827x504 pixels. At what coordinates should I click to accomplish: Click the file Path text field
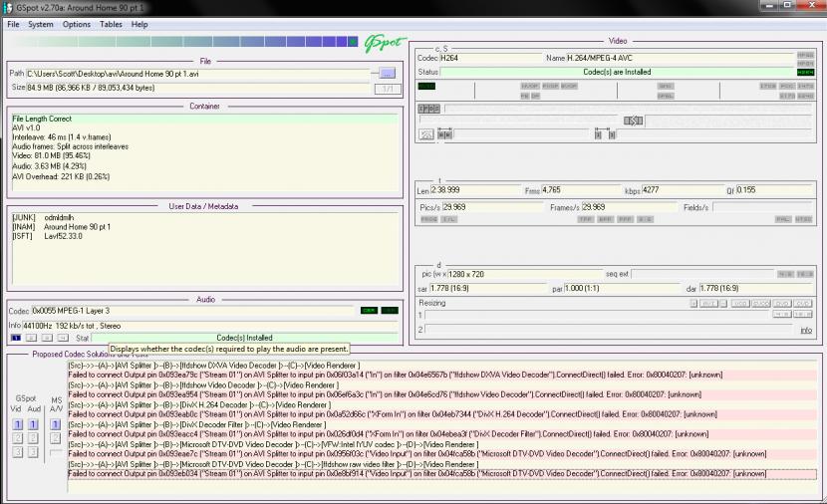click(199, 73)
